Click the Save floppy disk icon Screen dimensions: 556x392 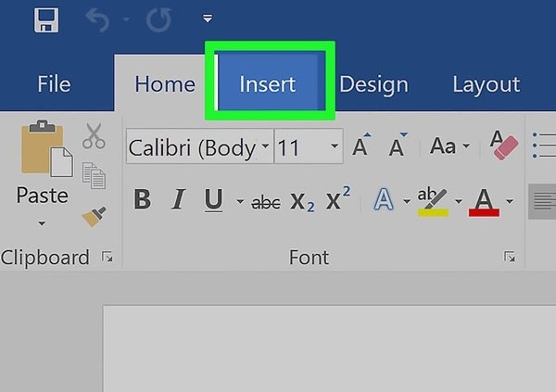tap(46, 19)
